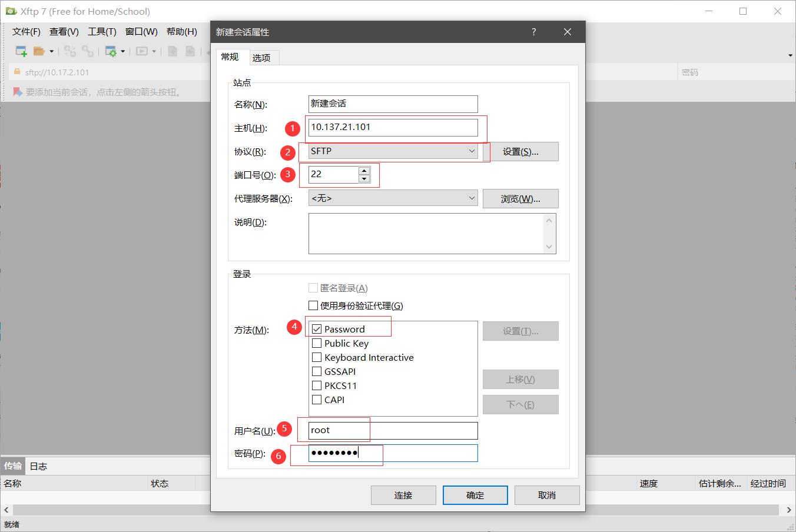Click the 下移(E) button
This screenshot has height=532, width=796.
(x=520, y=405)
